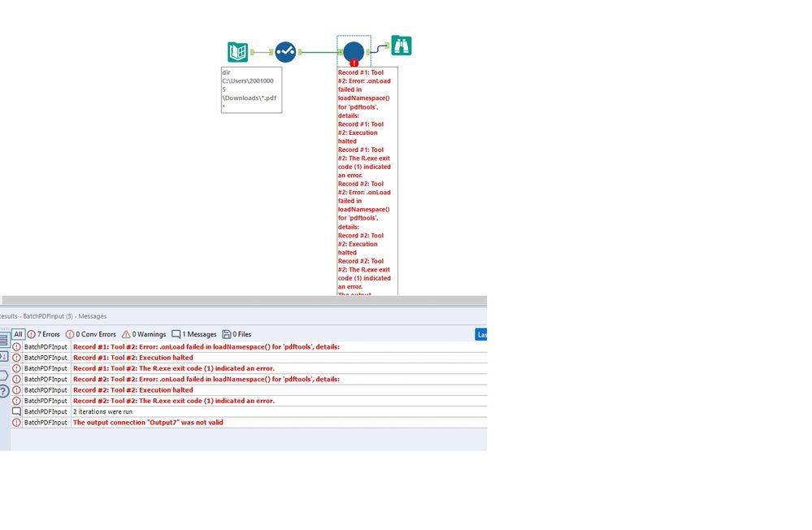
Task: Click the Directory tool annotation box
Action: tap(252, 89)
